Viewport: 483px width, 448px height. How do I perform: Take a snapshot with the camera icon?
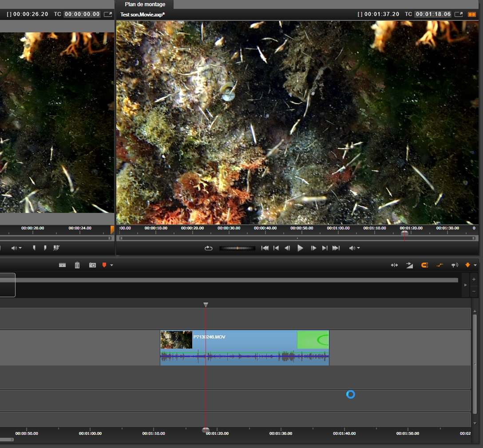pyautogui.click(x=92, y=265)
